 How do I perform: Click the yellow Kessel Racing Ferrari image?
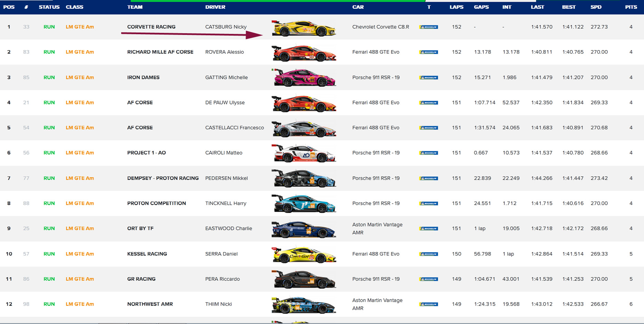coord(304,255)
